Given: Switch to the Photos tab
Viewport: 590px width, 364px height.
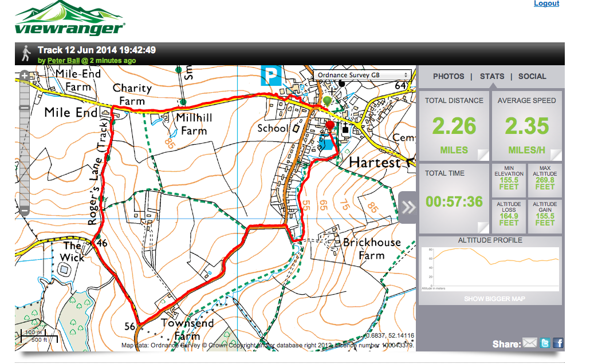Looking at the screenshot, I should pyautogui.click(x=449, y=76).
